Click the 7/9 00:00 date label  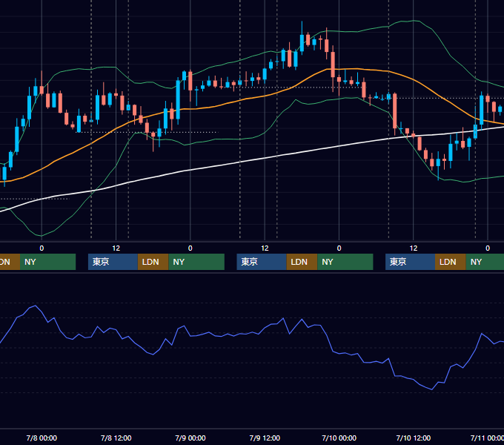click(190, 438)
